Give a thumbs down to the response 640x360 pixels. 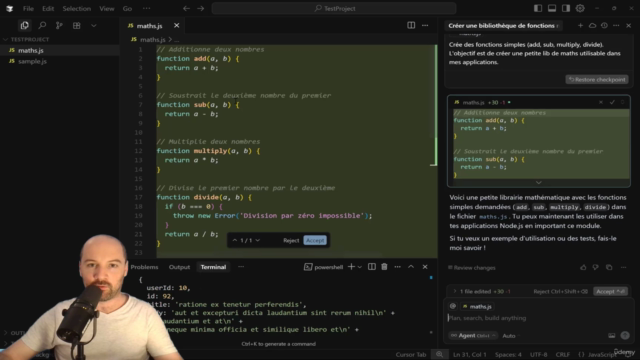596,267
